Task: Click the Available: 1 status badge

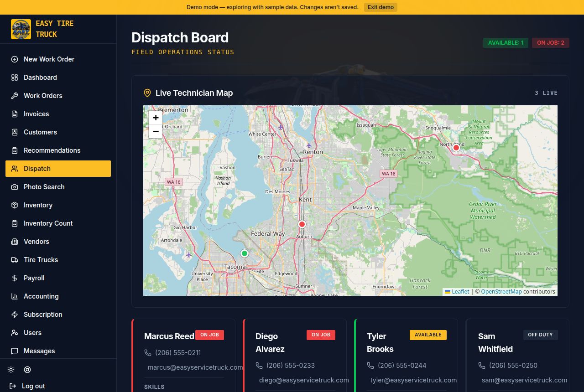Action: click(506, 43)
